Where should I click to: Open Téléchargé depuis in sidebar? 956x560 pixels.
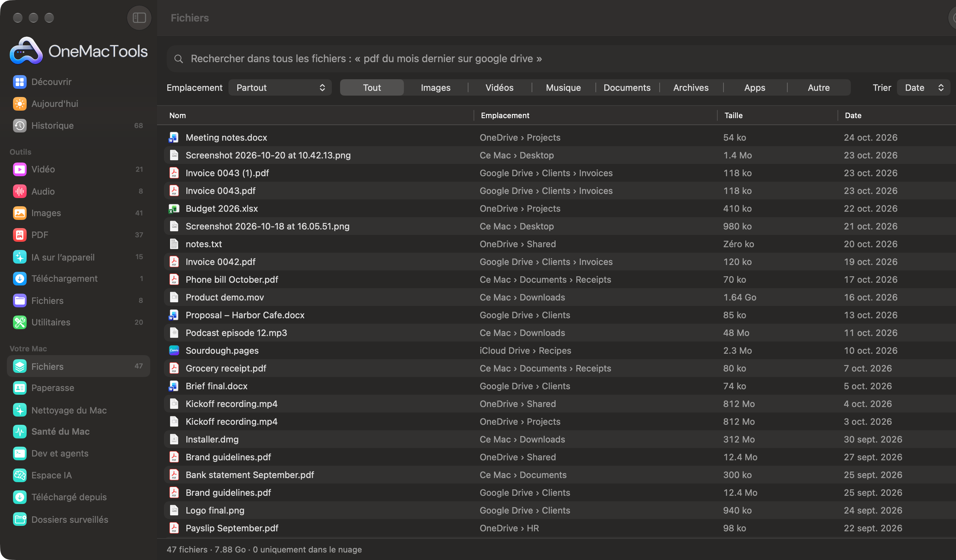click(x=78, y=497)
